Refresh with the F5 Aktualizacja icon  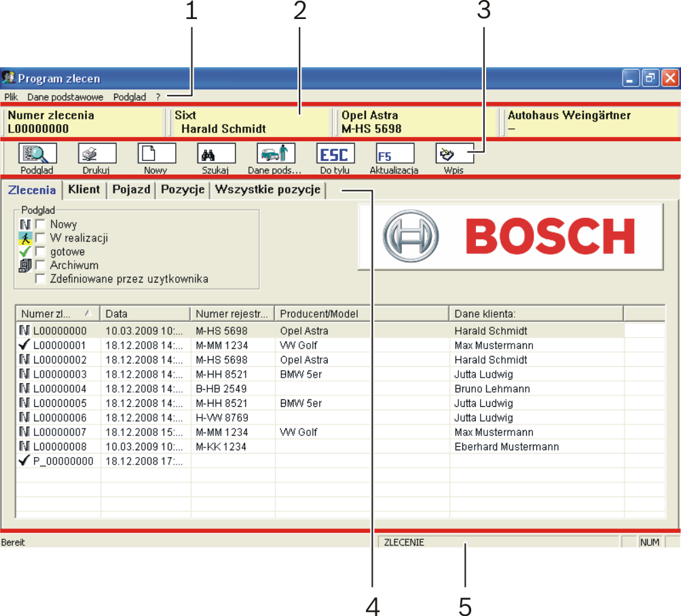(395, 153)
